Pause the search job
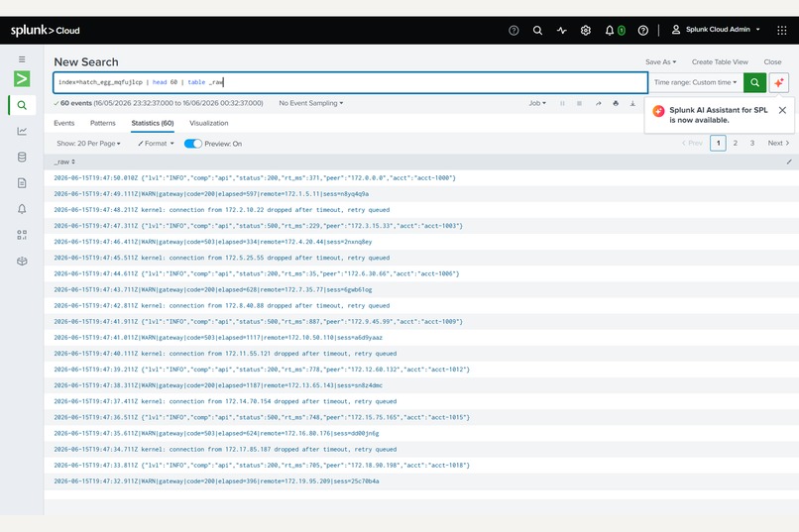 click(x=562, y=103)
